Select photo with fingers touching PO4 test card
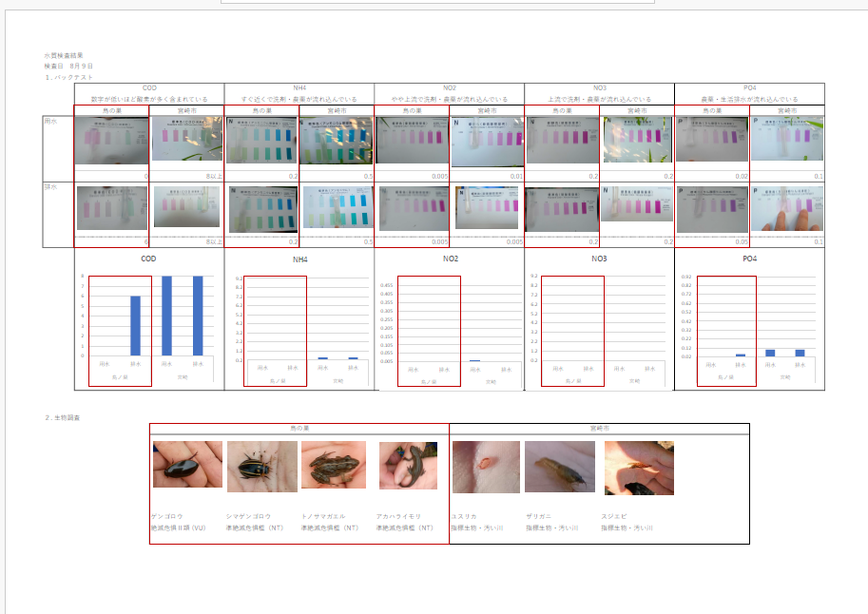 787,209
